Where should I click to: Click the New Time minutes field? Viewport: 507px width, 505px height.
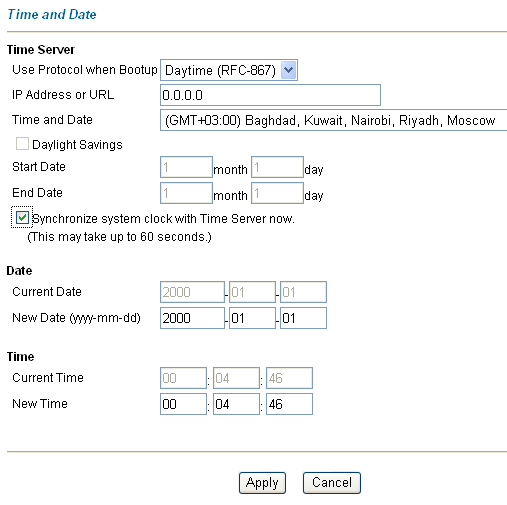coord(236,404)
